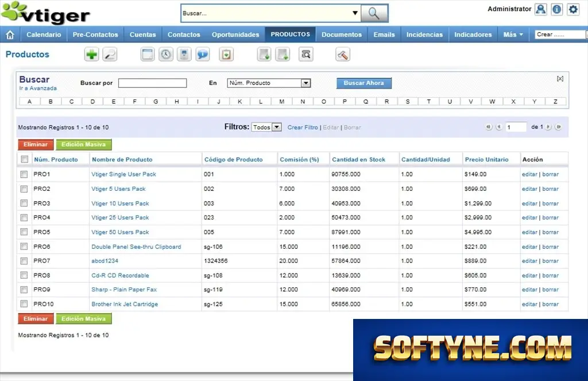Go to previous page pagination icon
Viewport: 588px width, 381px height.
[499, 127]
